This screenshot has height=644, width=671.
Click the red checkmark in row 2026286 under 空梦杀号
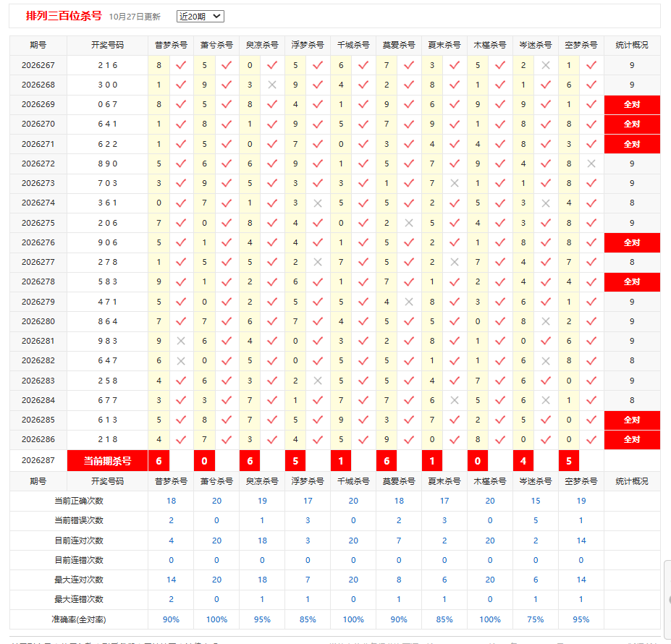pos(591,439)
